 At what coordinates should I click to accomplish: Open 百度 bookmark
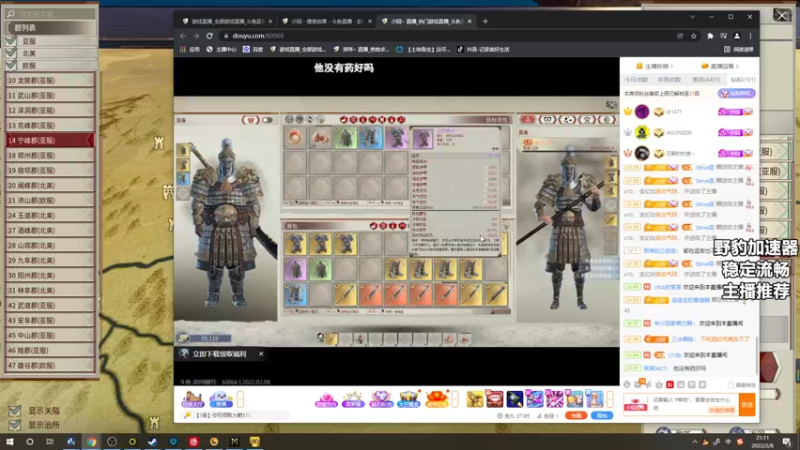pyautogui.click(x=253, y=49)
